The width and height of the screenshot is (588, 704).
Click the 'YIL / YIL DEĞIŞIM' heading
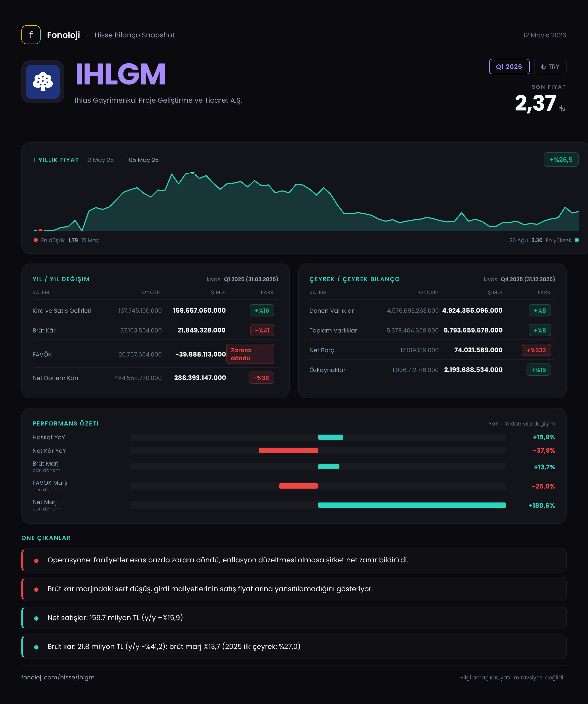(x=61, y=279)
